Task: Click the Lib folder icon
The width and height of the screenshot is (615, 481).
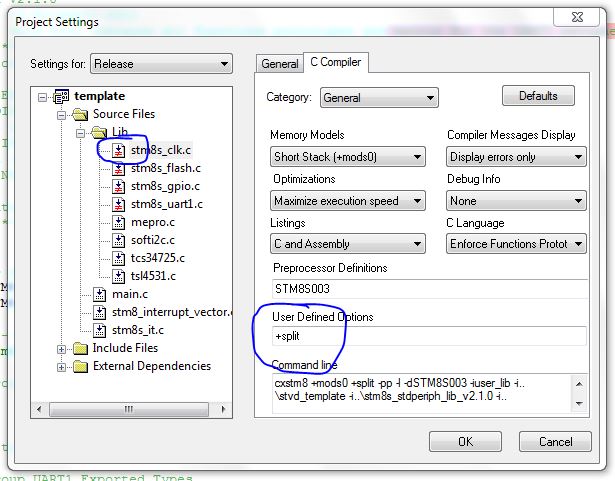Action: pos(99,132)
